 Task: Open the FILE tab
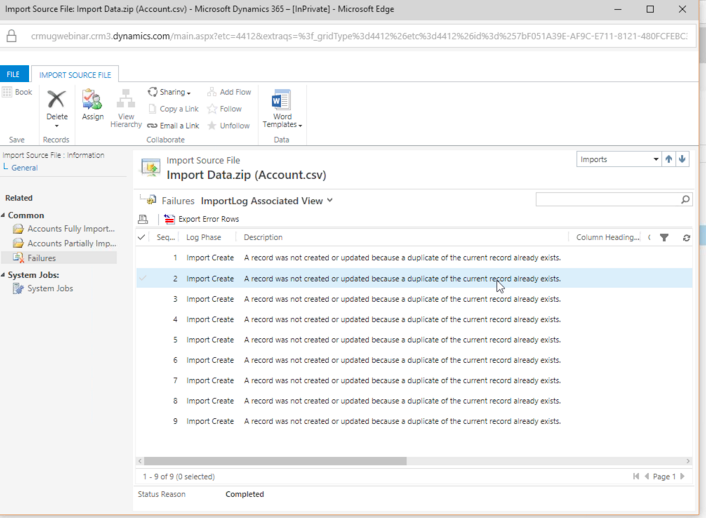[14, 74]
